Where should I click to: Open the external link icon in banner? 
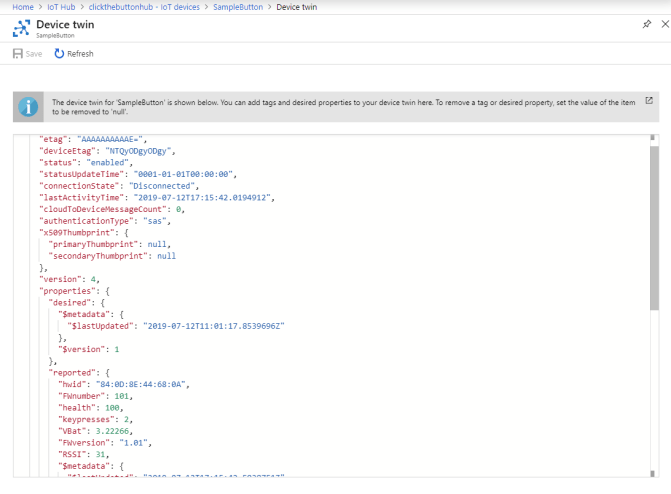tap(648, 101)
